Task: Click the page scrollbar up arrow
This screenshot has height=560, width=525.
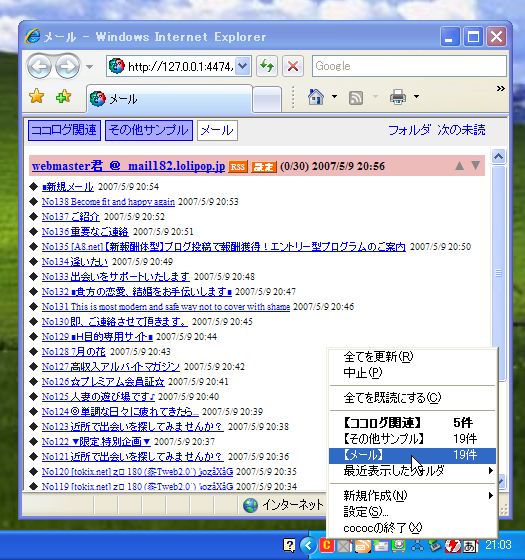Action: (x=499, y=156)
